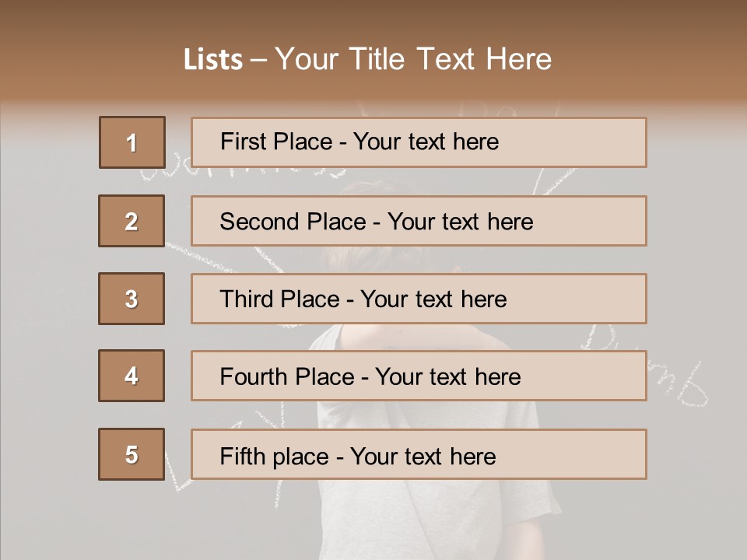Click the First Place text bar

pos(419,142)
